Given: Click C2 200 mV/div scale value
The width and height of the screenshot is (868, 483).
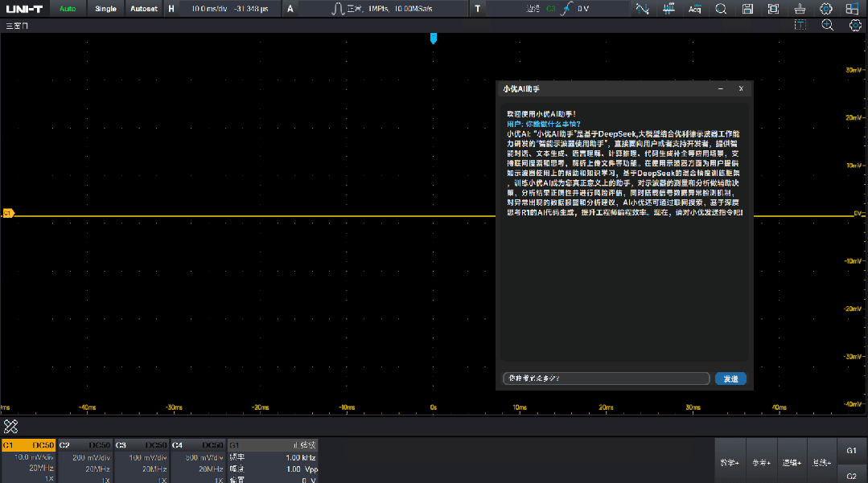Looking at the screenshot, I should coord(92,457).
